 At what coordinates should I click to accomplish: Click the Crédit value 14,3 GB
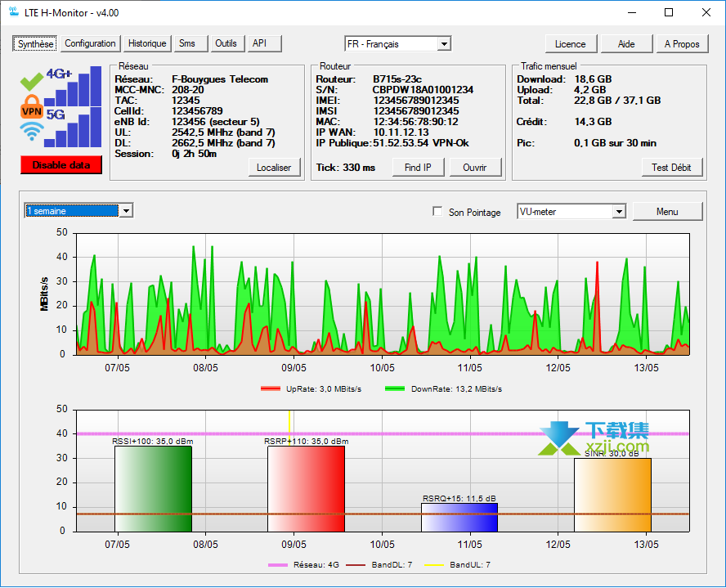pos(593,122)
